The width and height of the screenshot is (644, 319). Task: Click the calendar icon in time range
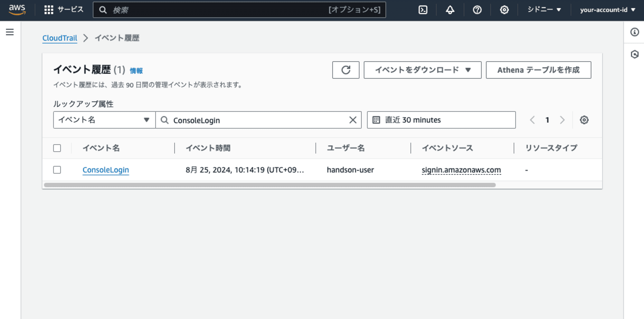click(376, 120)
